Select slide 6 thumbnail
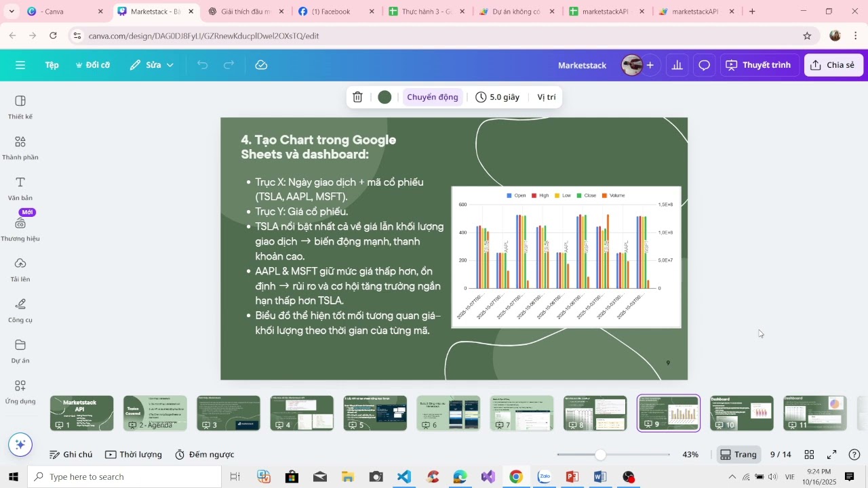 pos(448,413)
